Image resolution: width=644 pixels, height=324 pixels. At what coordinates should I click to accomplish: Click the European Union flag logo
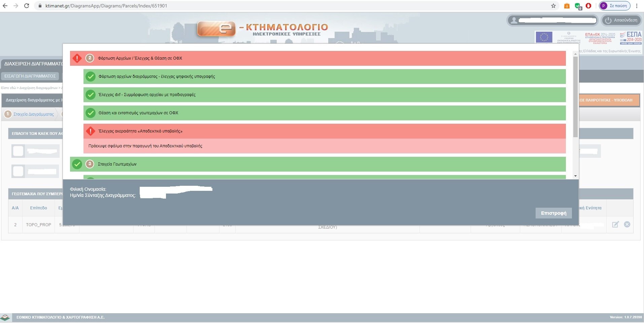coord(544,37)
